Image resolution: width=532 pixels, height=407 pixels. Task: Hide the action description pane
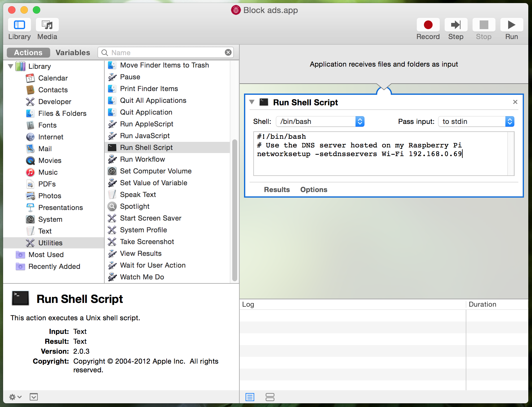[x=34, y=397]
